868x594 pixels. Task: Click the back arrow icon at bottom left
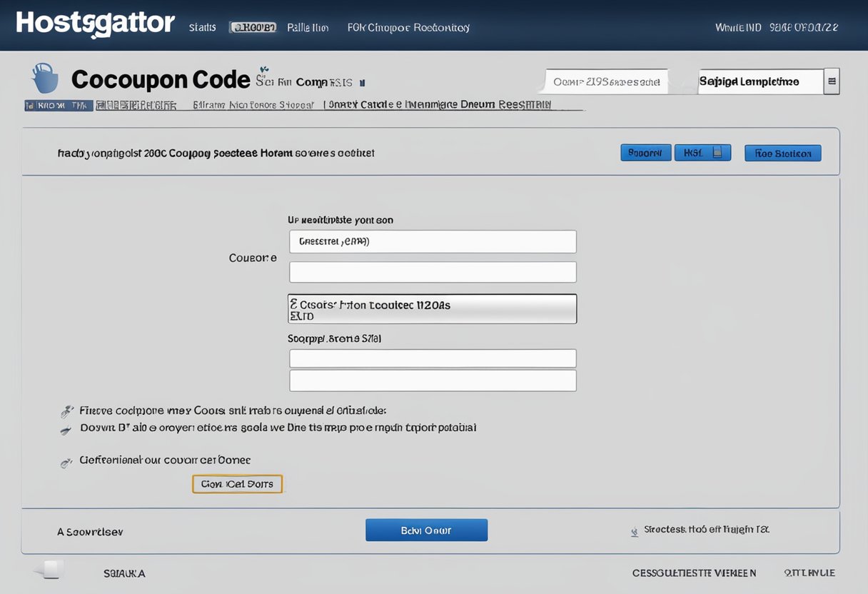tap(48, 570)
